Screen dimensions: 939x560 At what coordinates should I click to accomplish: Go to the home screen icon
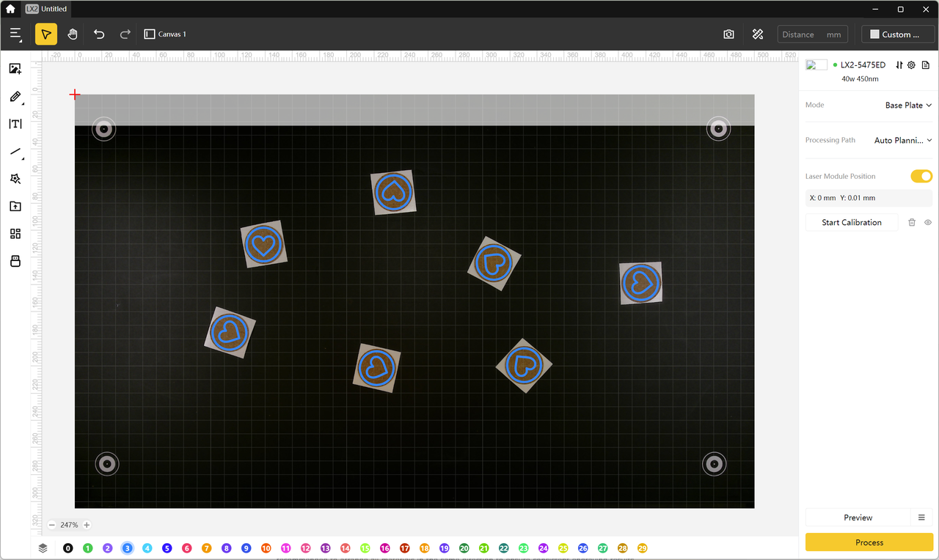10,9
